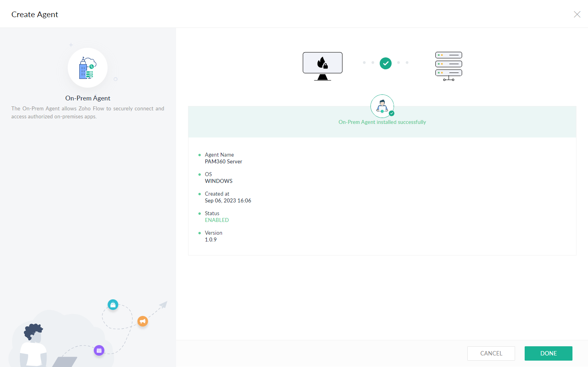
Task: Click the On-Prem Agent description paragraph
Action: click(88, 112)
